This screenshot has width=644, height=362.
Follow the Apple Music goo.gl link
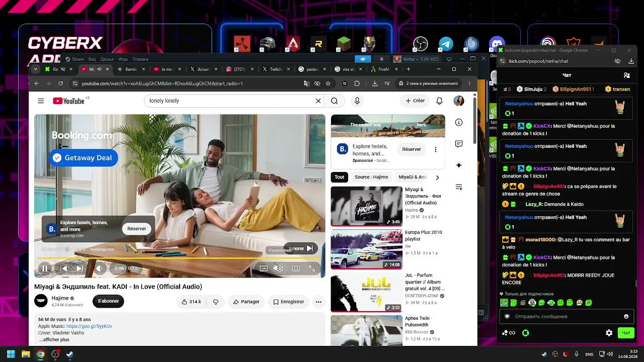tap(89, 326)
